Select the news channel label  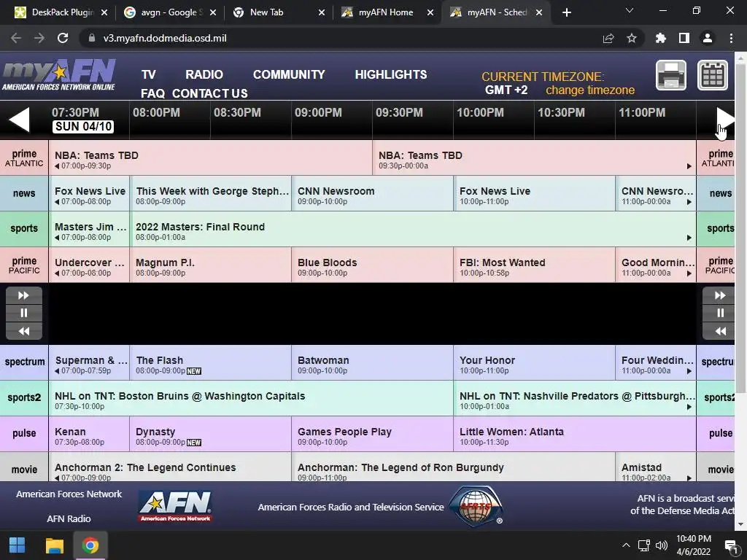tap(24, 193)
